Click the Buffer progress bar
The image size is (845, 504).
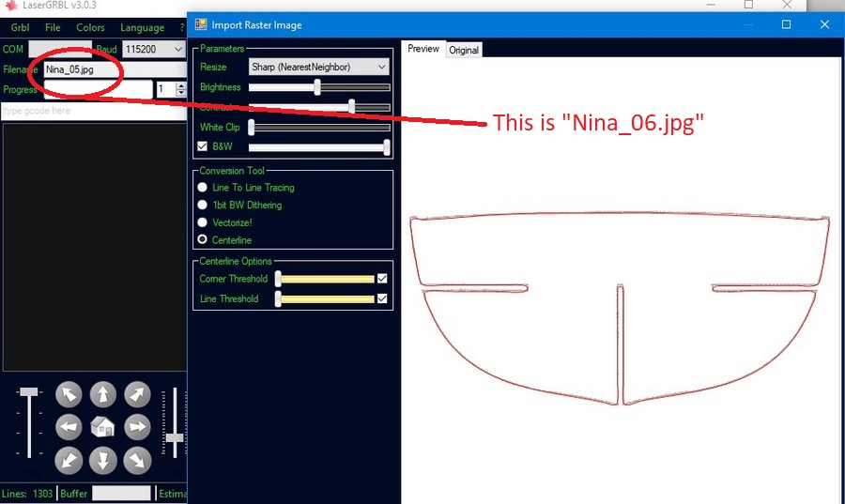point(121,494)
